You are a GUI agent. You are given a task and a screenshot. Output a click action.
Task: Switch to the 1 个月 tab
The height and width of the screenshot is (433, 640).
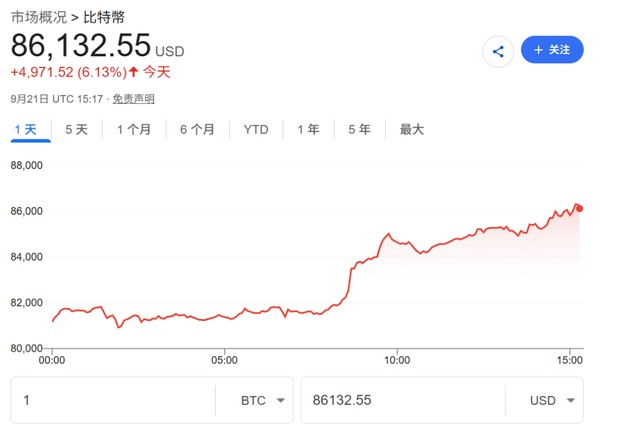click(x=134, y=130)
